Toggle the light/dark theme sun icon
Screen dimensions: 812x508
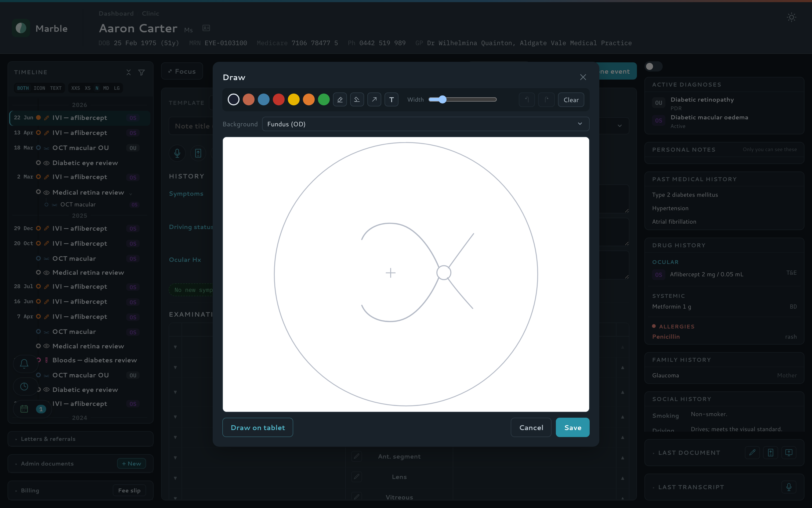[x=792, y=17]
